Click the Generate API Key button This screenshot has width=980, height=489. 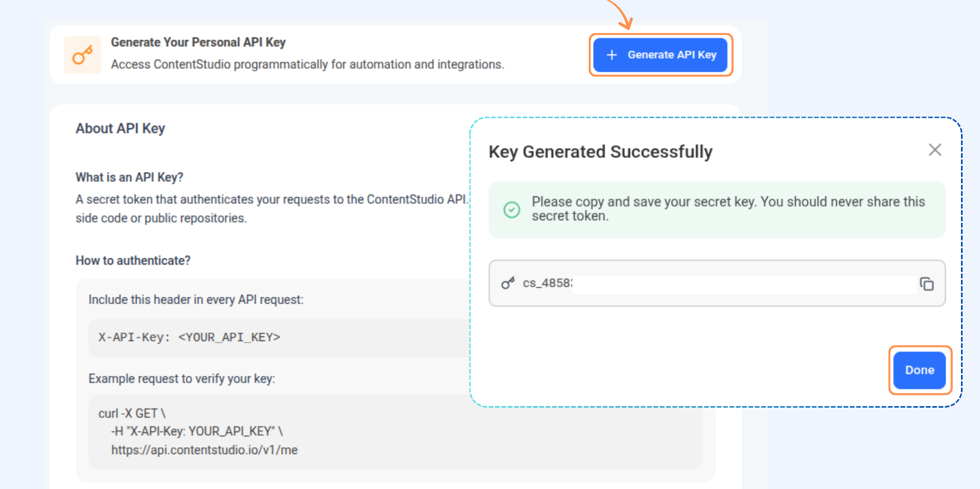pos(661,55)
